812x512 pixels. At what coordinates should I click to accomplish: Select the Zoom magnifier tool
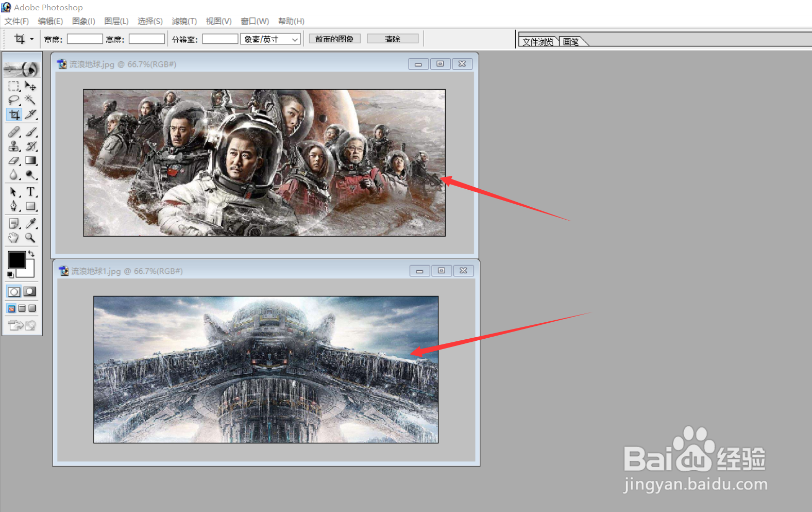pyautogui.click(x=30, y=238)
